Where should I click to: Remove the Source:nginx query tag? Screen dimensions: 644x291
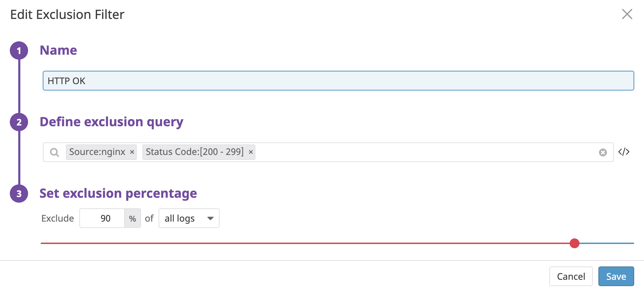click(x=132, y=152)
